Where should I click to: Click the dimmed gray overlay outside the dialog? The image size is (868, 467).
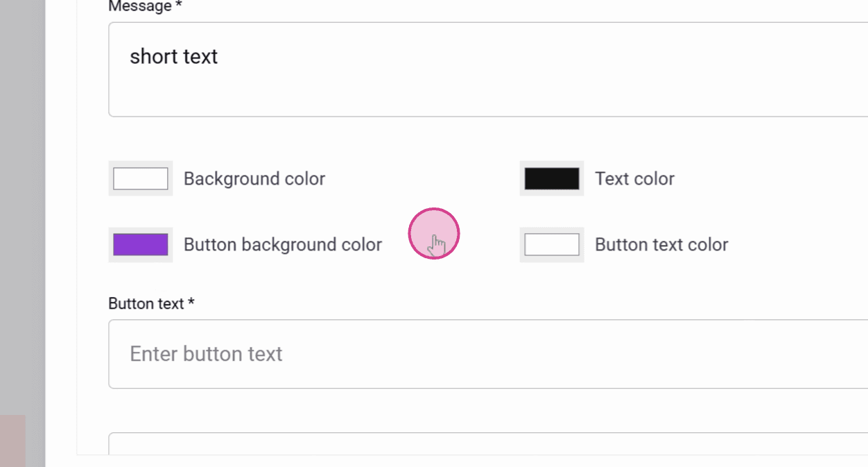(x=22, y=208)
